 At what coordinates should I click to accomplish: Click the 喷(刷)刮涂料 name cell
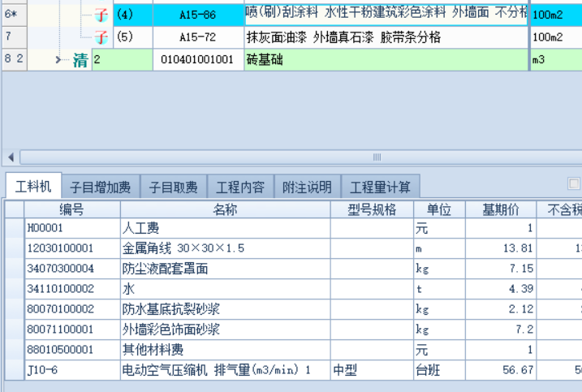point(386,15)
